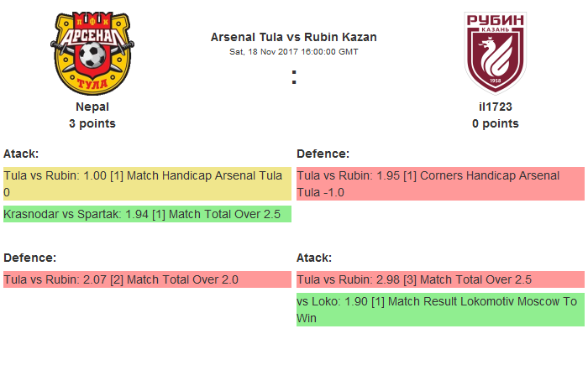Click the Arsenal Tula club crest
This screenshot has height=386, width=588.
pos(92,52)
